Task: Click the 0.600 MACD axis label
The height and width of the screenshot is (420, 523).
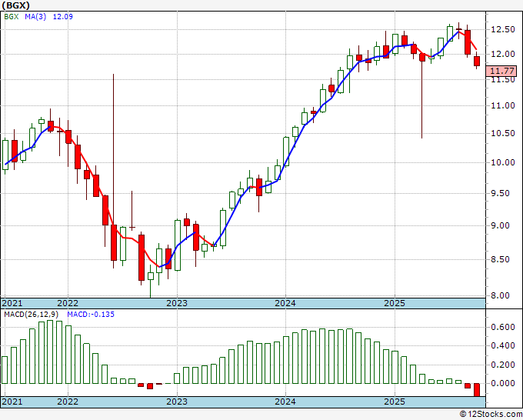Action: click(501, 327)
